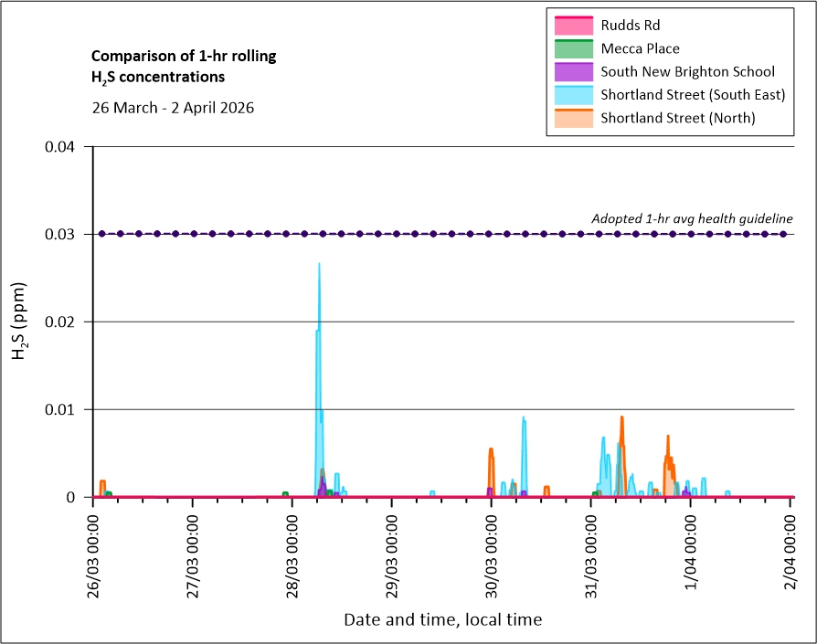Click the Mecca Place green legend swatch
817x644 pixels.
click(572, 48)
